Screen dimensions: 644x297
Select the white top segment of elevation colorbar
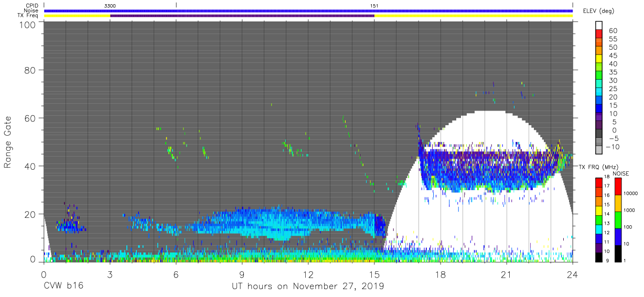tap(599, 26)
